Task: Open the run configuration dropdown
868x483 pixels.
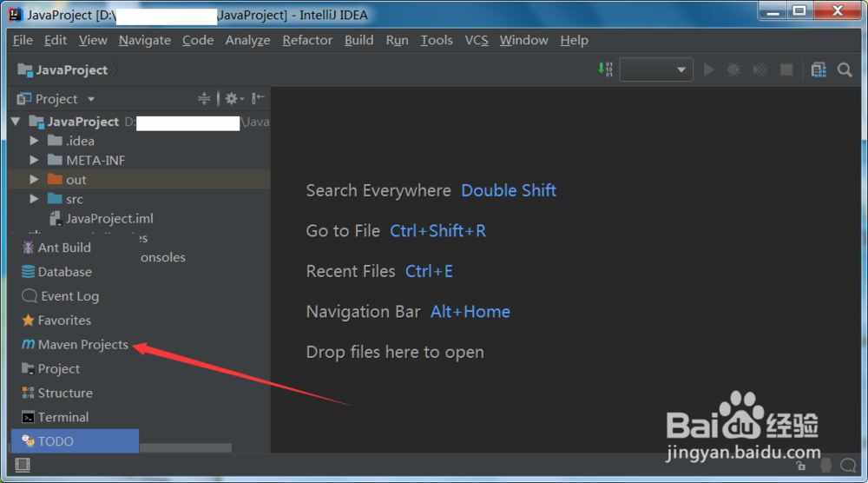Action: coord(656,69)
